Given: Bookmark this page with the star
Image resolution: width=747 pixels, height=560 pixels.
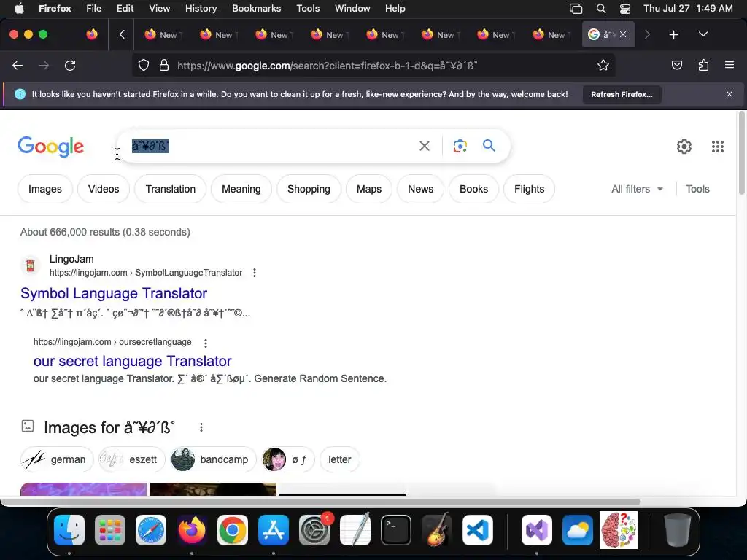Looking at the screenshot, I should coord(603,65).
